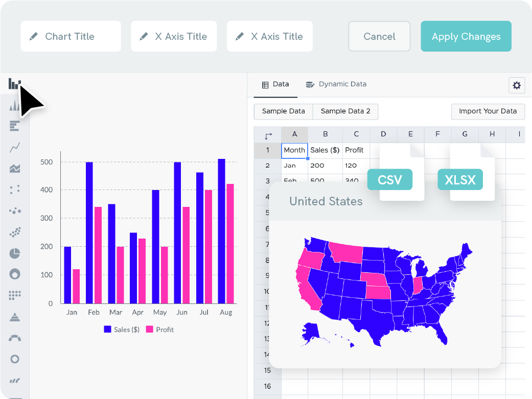
Task: Select the pie chart icon
Action: (14, 253)
